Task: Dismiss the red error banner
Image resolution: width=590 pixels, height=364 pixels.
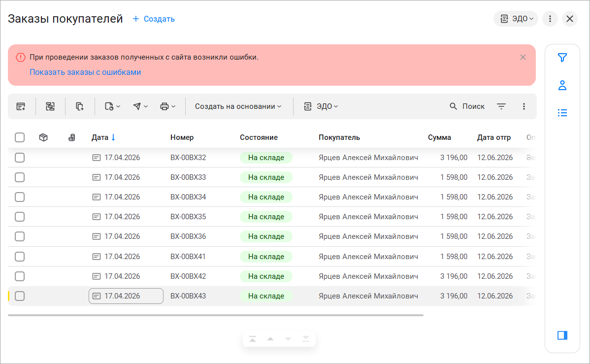Action: pos(523,57)
